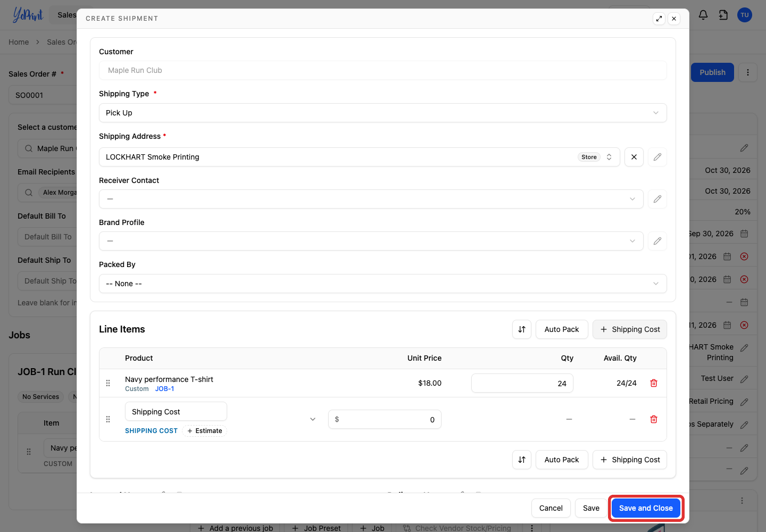This screenshot has width=766, height=532.
Task: Click the shipping cost dollar amount field
Action: click(385, 419)
